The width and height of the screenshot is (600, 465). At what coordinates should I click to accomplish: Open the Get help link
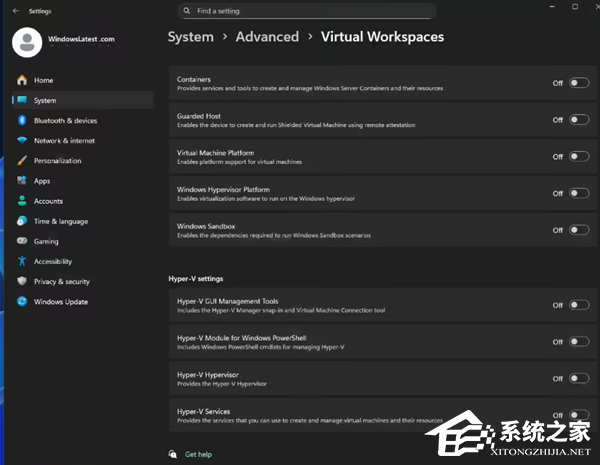click(x=198, y=454)
